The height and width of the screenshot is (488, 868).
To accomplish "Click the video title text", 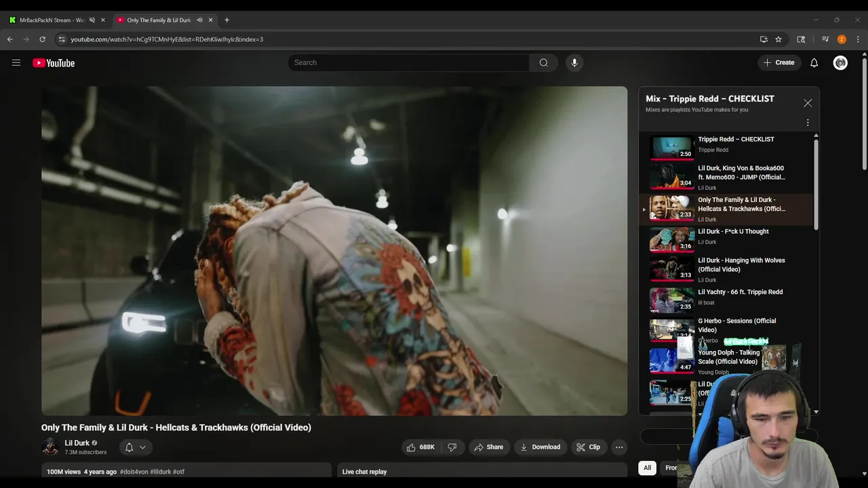I will [x=176, y=428].
